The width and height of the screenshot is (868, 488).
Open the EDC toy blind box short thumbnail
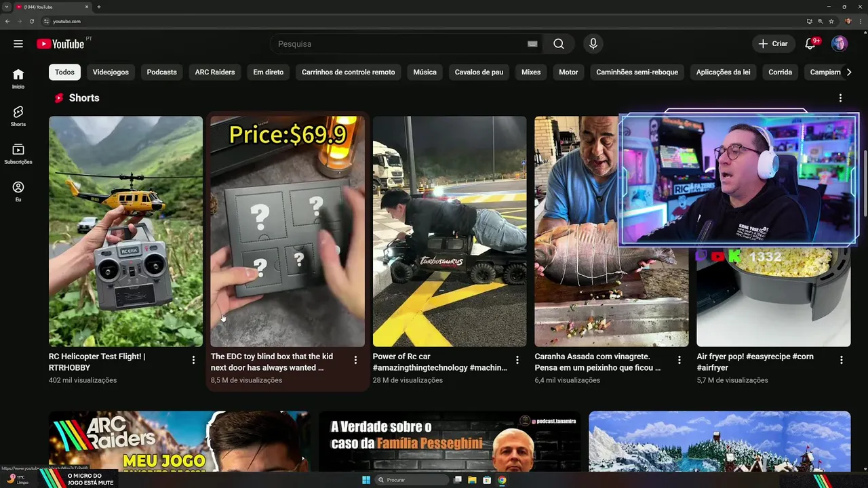coord(288,231)
